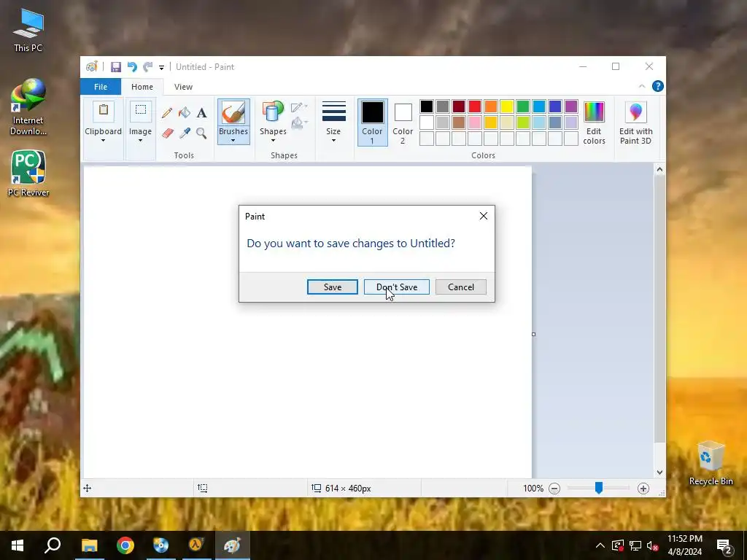The height and width of the screenshot is (560, 747).
Task: Select the Pencil tool
Action: [x=167, y=113]
